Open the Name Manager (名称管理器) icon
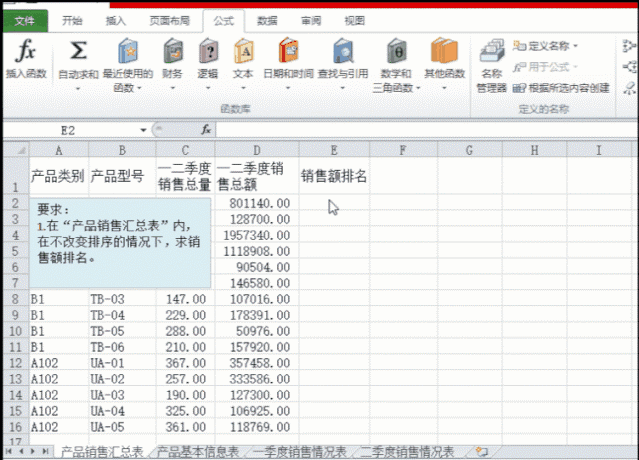Screen dimensions: 639x460 tap(491, 51)
